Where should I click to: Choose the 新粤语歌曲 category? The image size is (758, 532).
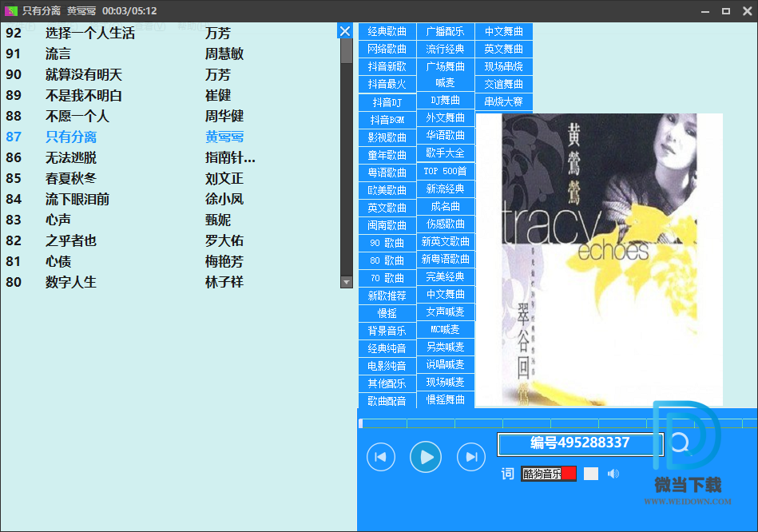click(445, 260)
